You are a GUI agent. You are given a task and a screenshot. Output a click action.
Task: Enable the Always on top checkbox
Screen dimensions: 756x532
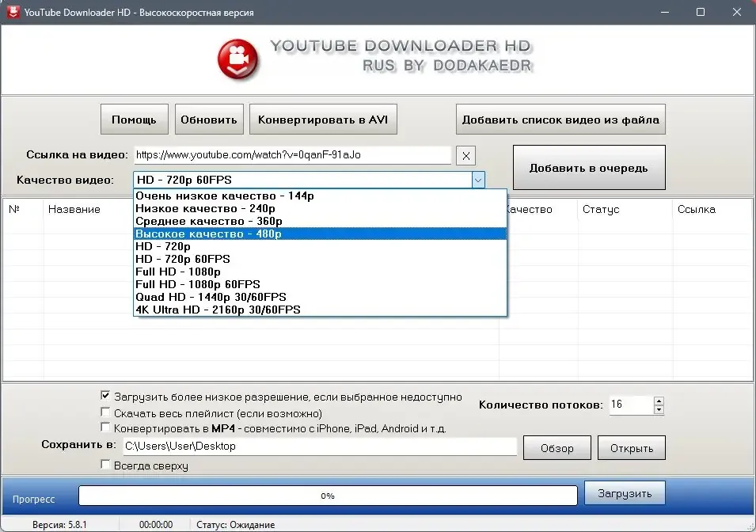coord(105,465)
